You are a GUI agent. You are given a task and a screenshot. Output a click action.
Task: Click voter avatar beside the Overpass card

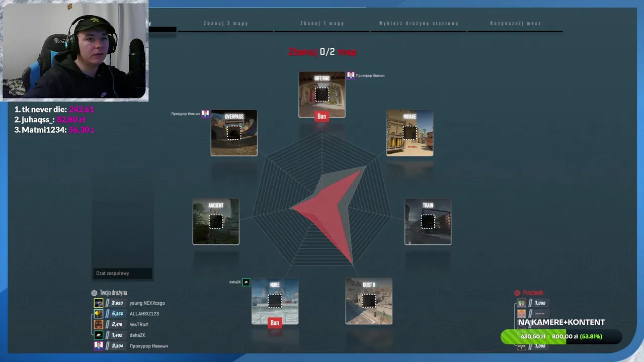tap(205, 114)
